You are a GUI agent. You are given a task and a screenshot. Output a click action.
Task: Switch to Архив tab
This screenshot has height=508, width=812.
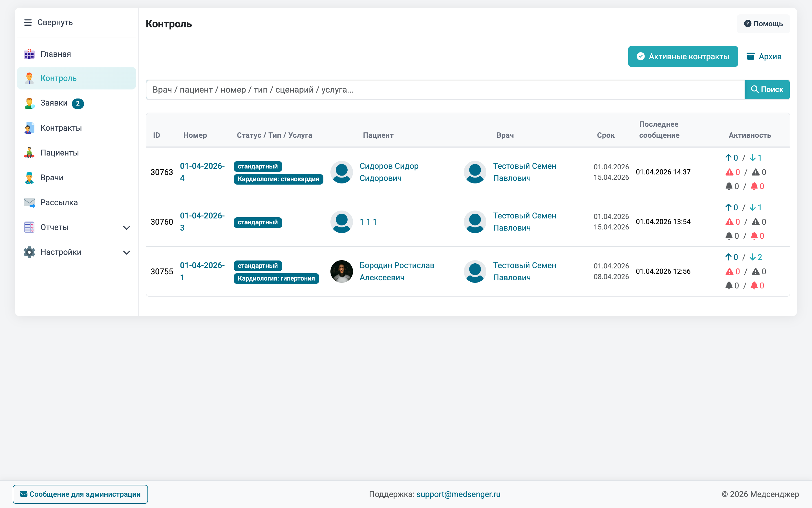[x=764, y=56]
